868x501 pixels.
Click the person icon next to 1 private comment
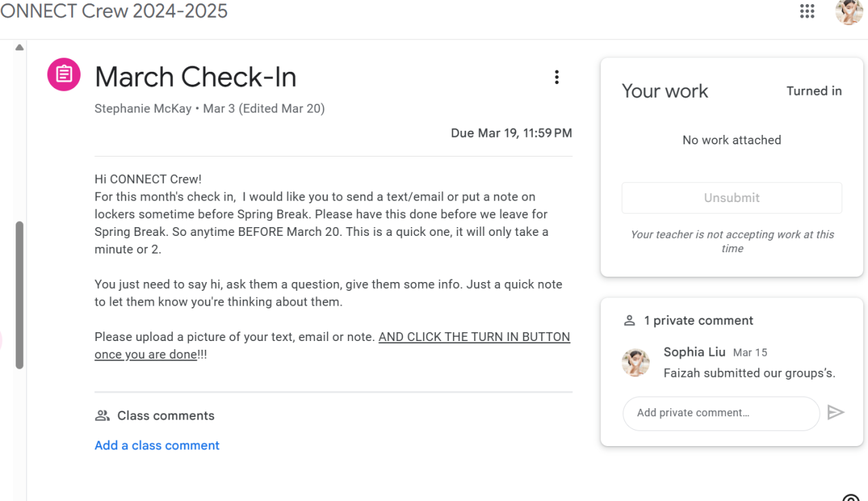tap(629, 321)
